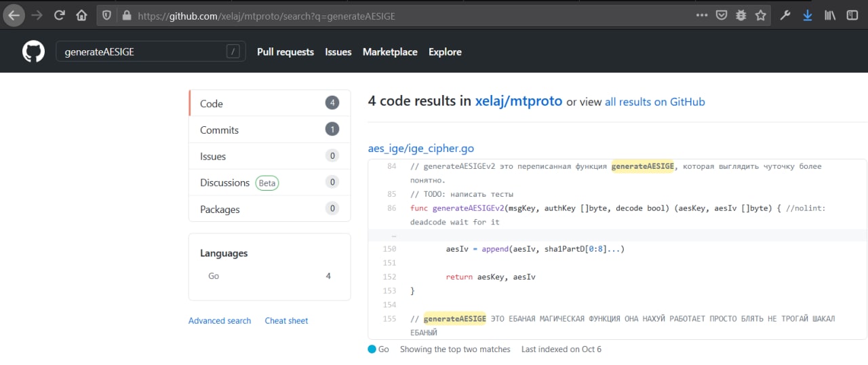This screenshot has height=365, width=868.
Task: Go to GitHub home via Octocat logo
Action: (33, 52)
